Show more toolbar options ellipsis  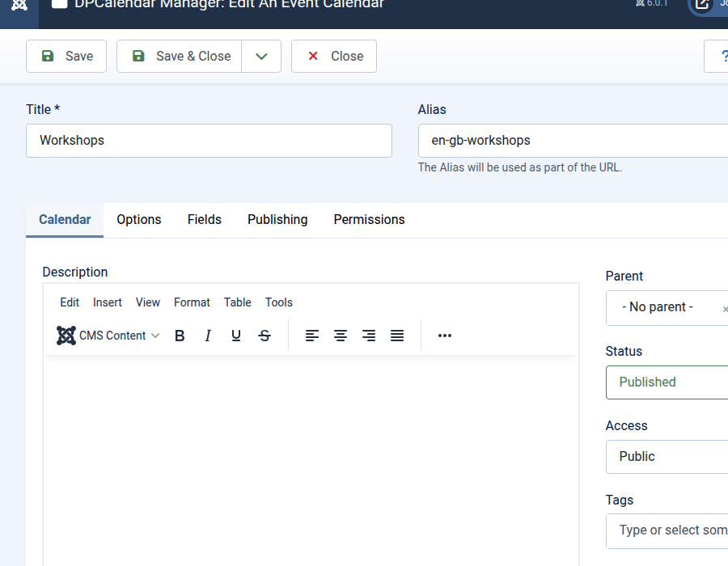point(444,336)
